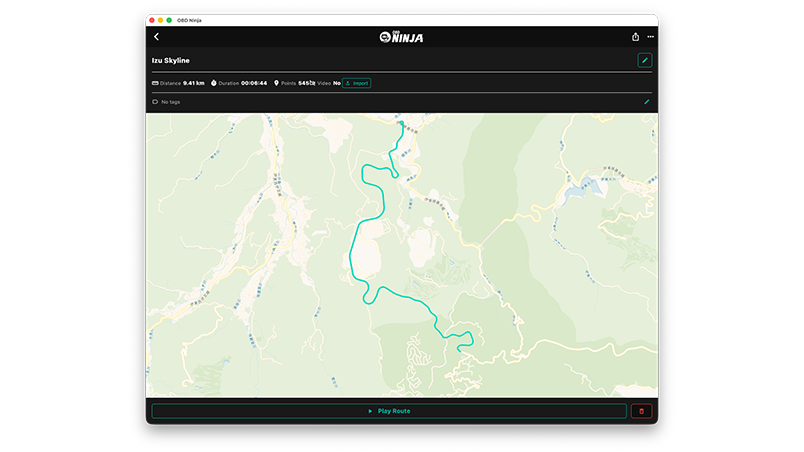Click the OBD Ninja window title bar

pos(400,20)
